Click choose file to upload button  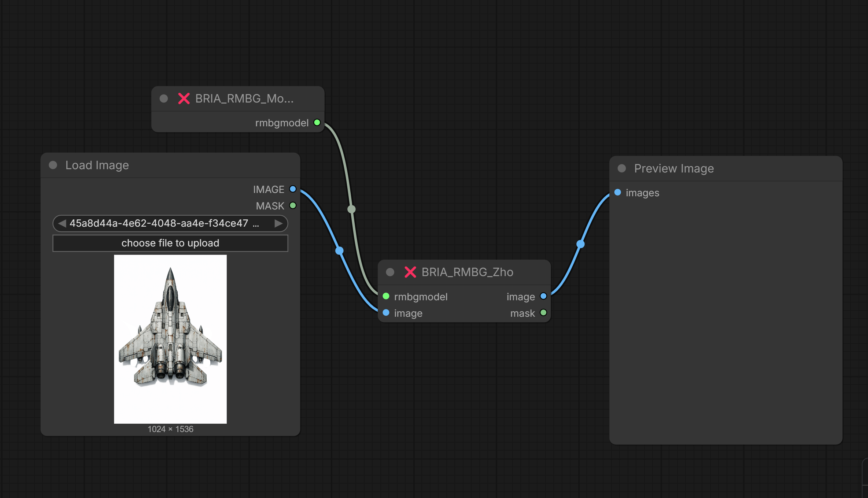tap(170, 243)
